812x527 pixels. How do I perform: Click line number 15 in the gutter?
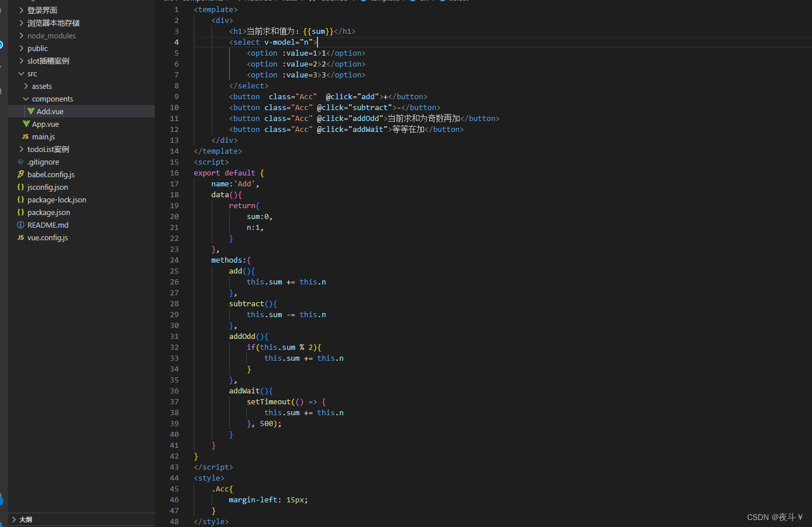174,162
